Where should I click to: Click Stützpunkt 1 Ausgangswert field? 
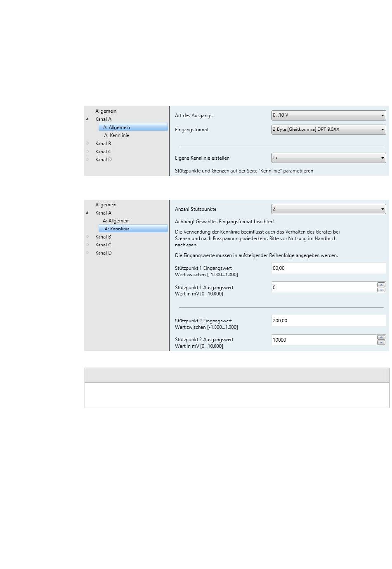(x=324, y=288)
